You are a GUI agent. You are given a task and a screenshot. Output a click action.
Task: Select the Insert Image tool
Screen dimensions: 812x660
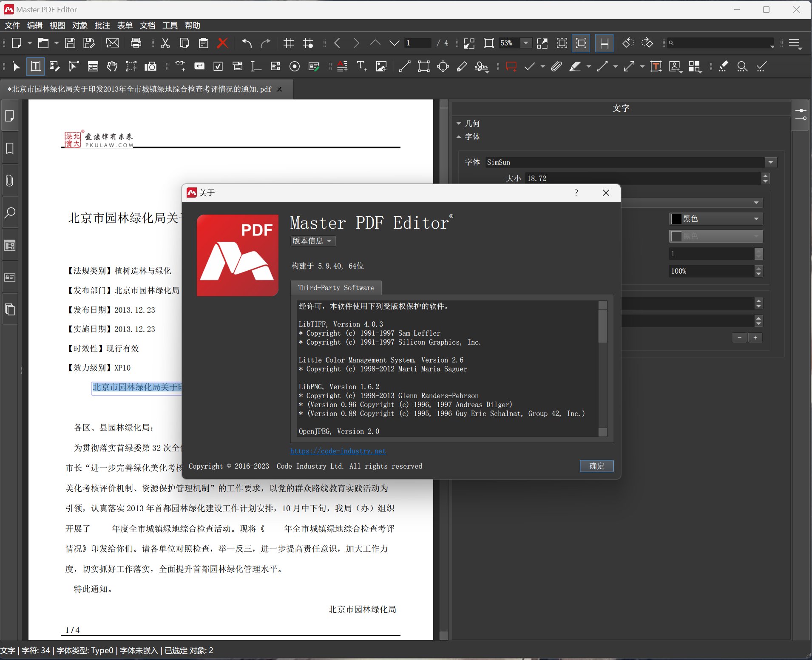tap(381, 66)
